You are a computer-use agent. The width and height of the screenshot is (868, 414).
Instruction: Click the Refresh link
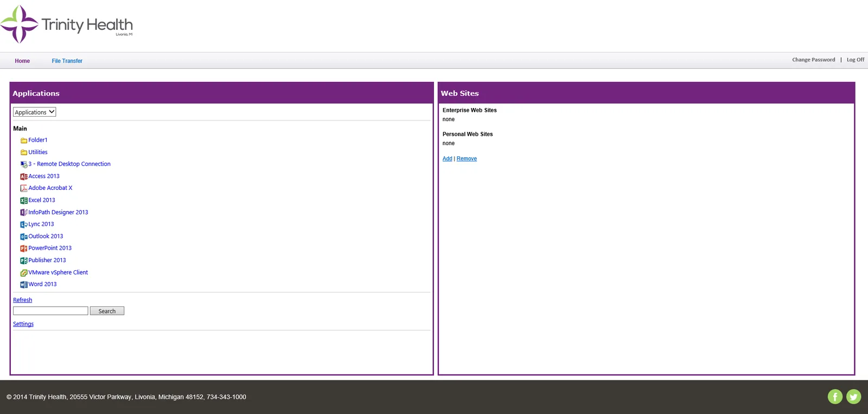tap(23, 300)
